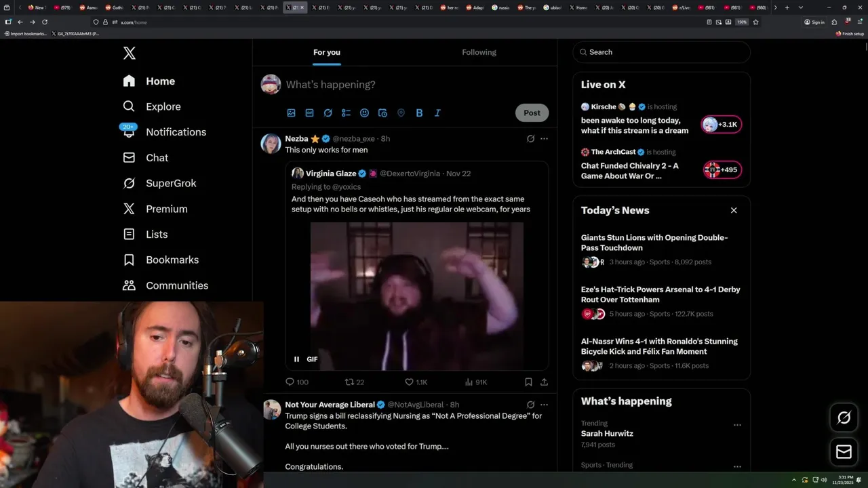Schedule the post with calendar icon
The height and width of the screenshot is (488, 868).
click(x=382, y=113)
